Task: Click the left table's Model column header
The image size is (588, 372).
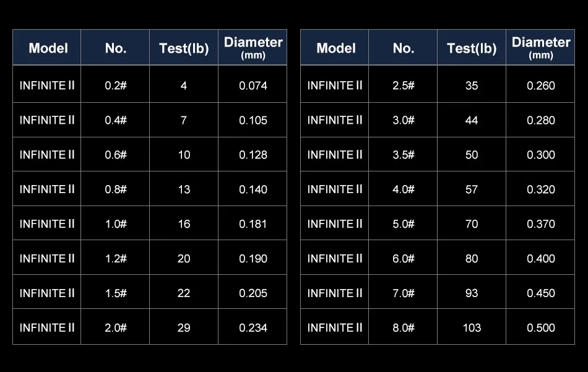Action: point(48,48)
